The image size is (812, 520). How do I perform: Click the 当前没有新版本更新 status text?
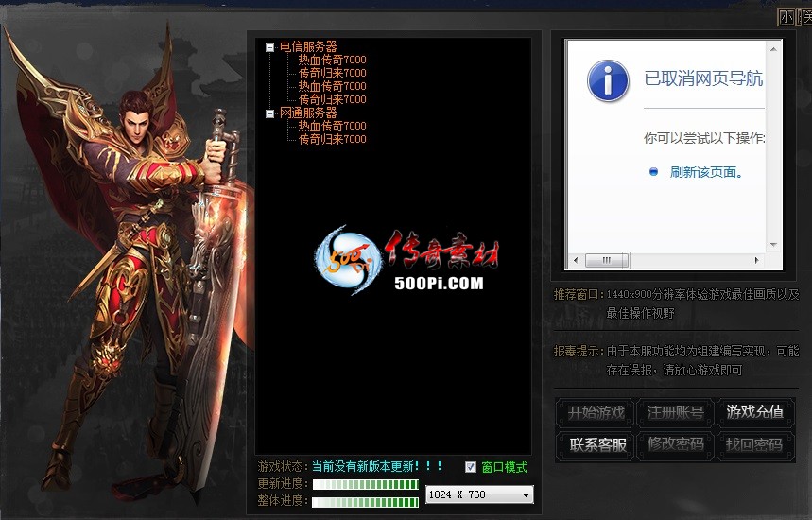click(376, 467)
